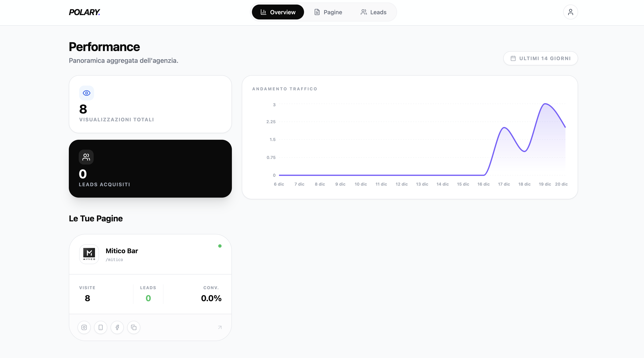
Task: Click the Overview chart icon in navigation
Action: [x=263, y=12]
